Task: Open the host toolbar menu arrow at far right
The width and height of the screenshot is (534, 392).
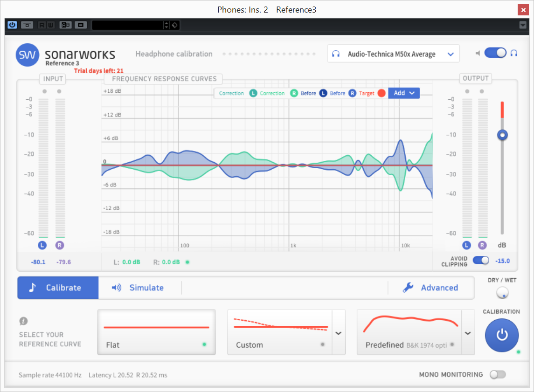Action: click(523, 25)
